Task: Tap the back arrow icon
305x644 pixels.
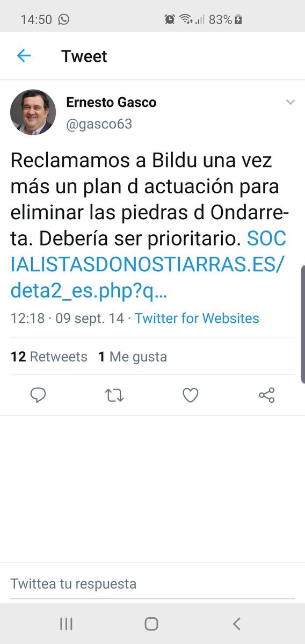Action: [x=24, y=55]
